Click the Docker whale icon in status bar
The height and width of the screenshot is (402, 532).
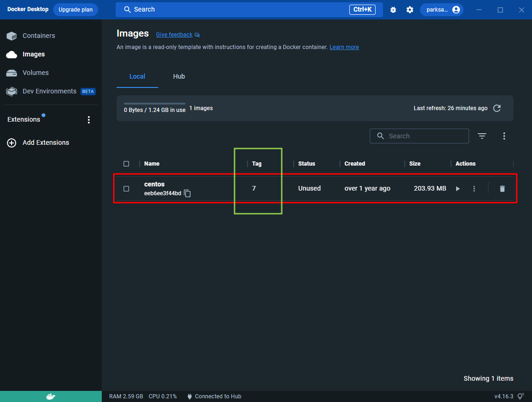click(50, 396)
